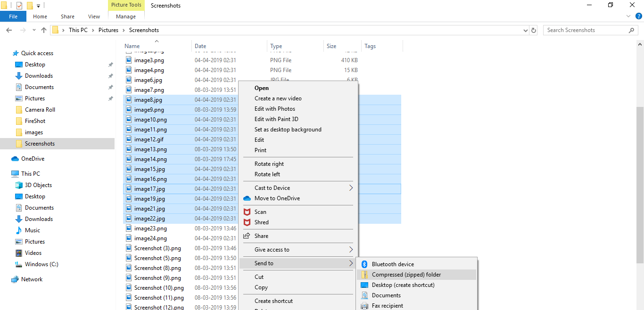Refresh the Screenshots folder view
This screenshot has height=310, width=644.
(534, 30)
